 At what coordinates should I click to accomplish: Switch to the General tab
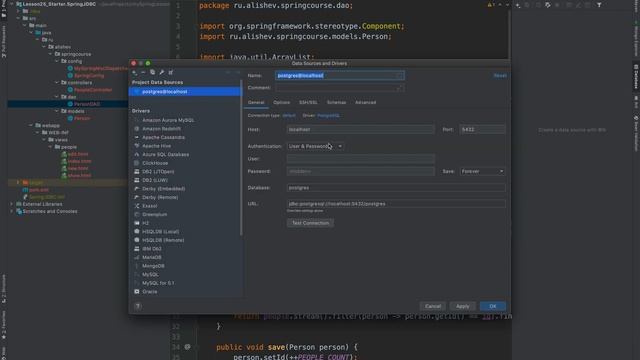point(256,102)
